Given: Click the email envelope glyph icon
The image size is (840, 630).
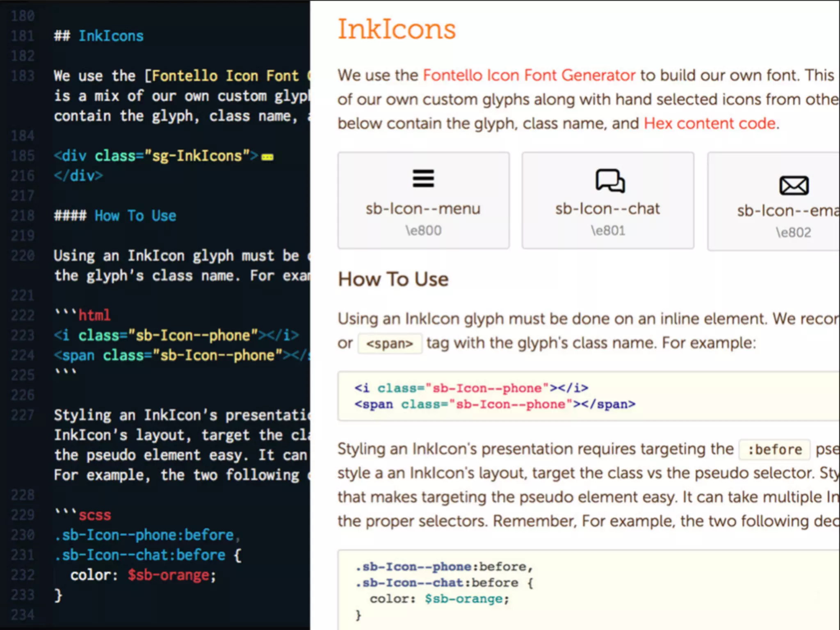Looking at the screenshot, I should pos(794,185).
